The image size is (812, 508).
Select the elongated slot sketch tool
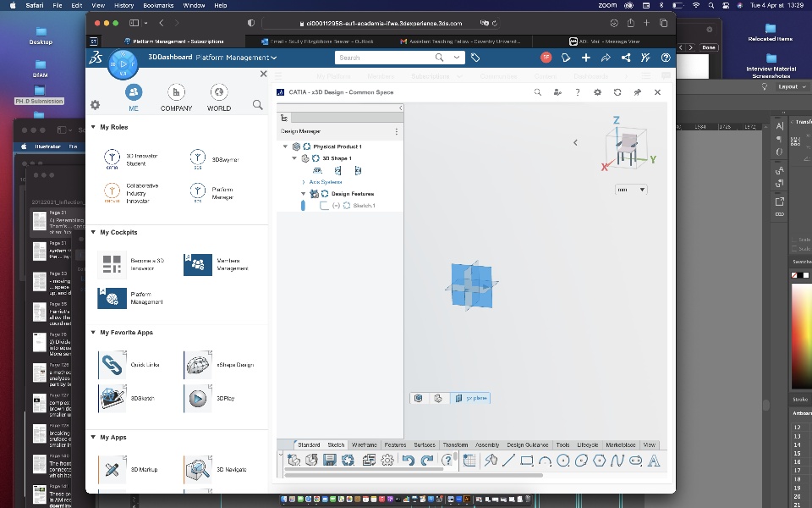tap(635, 461)
